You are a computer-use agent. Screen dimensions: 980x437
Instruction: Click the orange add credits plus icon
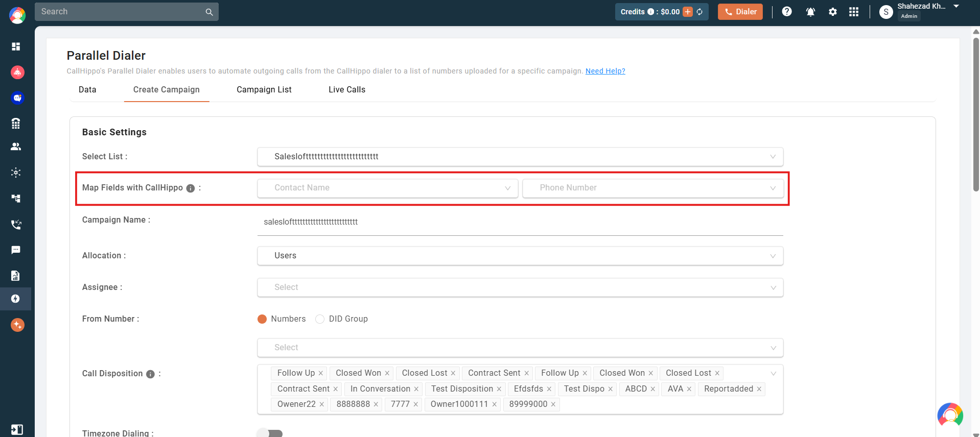[x=688, y=12]
